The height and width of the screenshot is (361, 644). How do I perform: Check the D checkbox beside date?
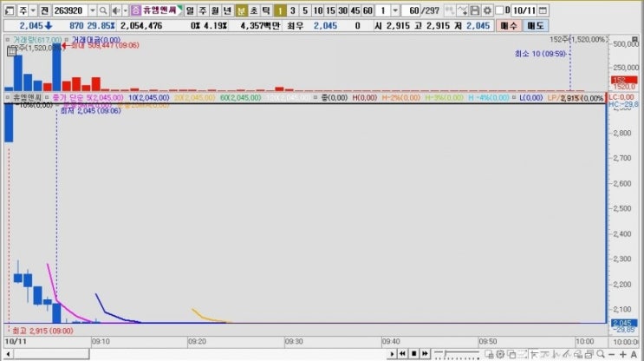[x=499, y=10]
